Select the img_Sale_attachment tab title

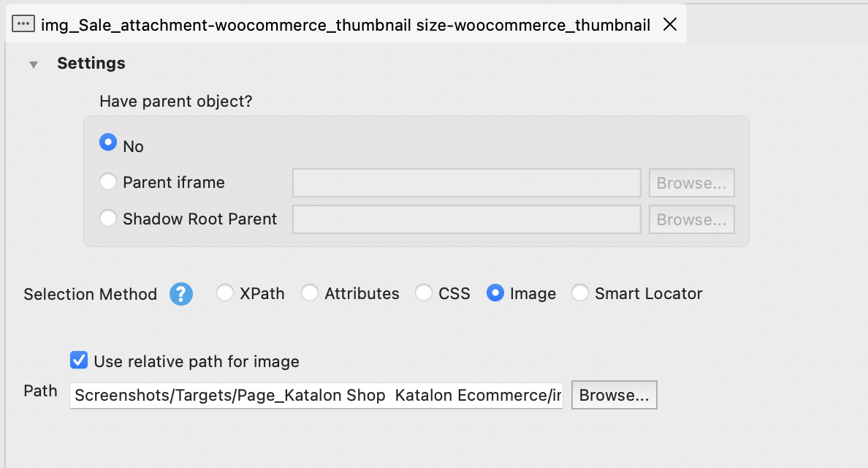pos(345,26)
